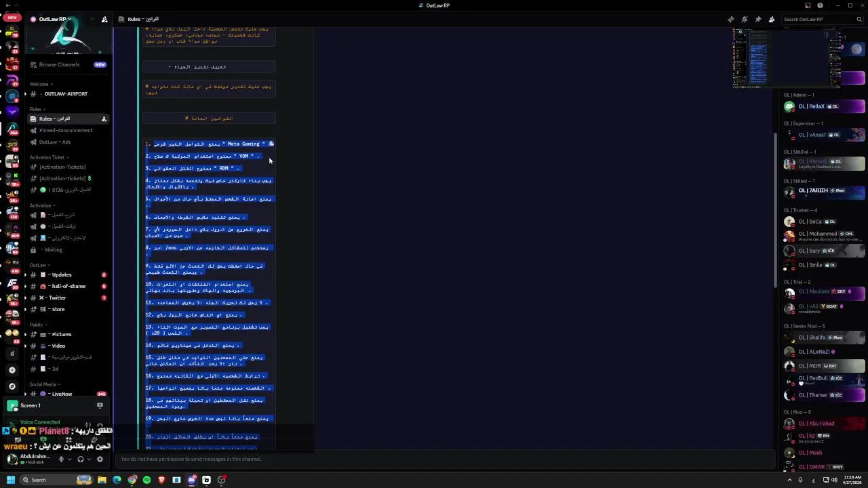Click member OL | RedBull in Senior Mod
This screenshot has height=488, width=868.
(x=824, y=380)
